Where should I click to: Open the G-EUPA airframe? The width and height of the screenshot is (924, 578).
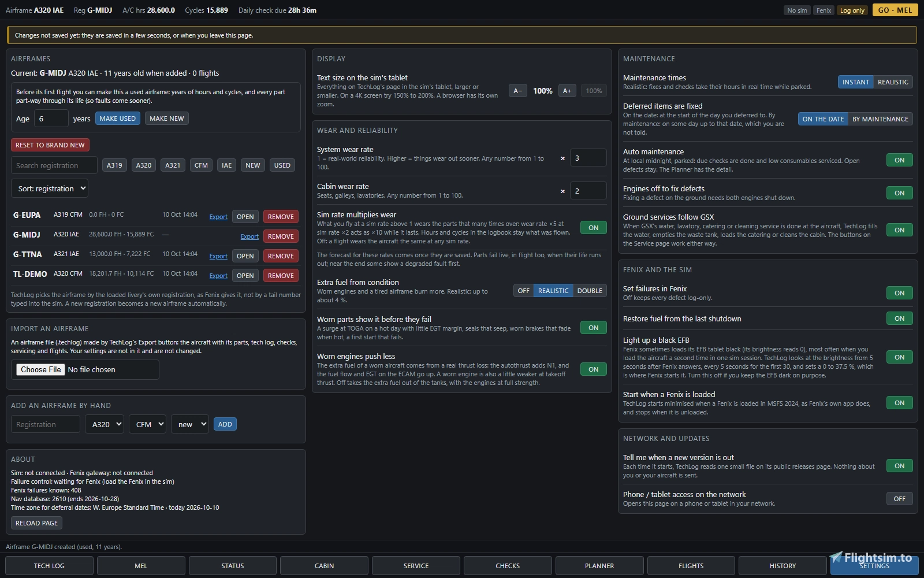(245, 217)
